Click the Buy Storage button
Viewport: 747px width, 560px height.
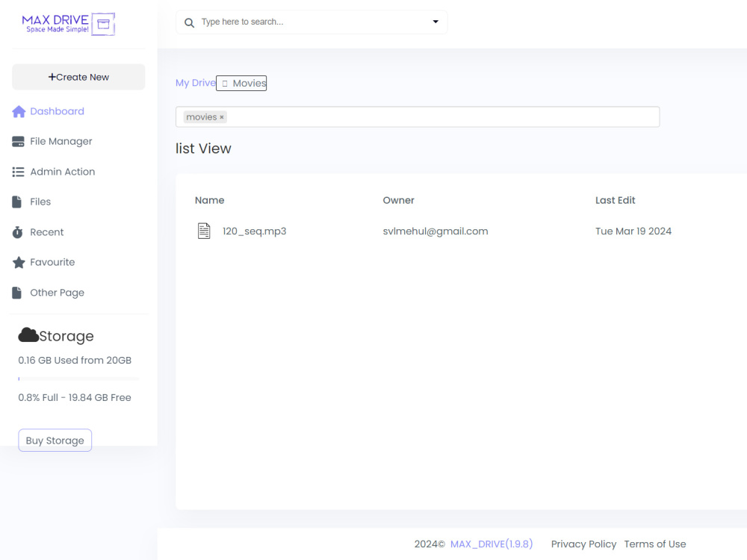pyautogui.click(x=55, y=441)
